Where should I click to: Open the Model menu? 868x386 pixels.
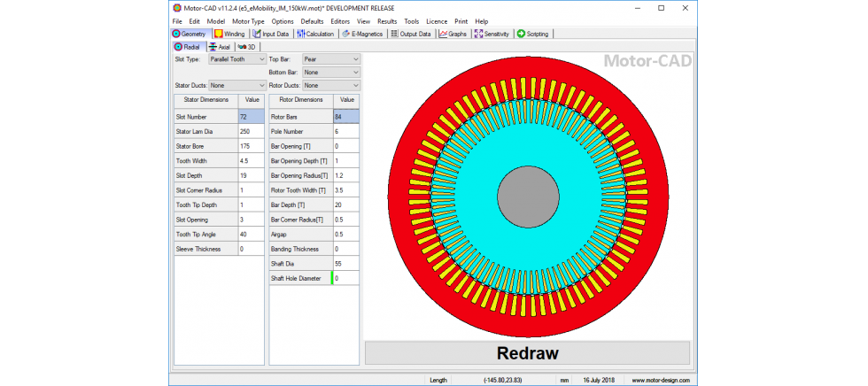[216, 21]
